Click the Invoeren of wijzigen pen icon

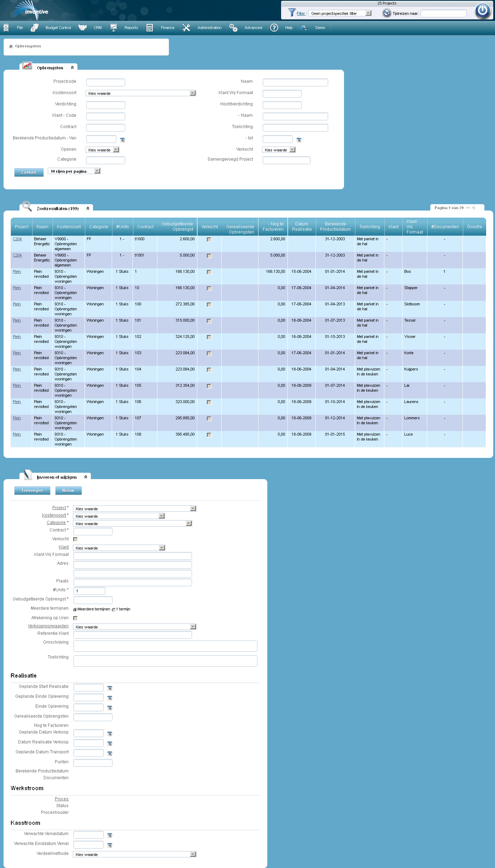coord(27,475)
